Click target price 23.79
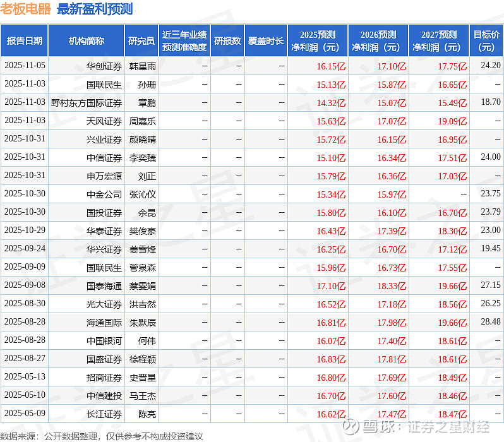Viewport: 504px width, 442px height. tap(491, 212)
